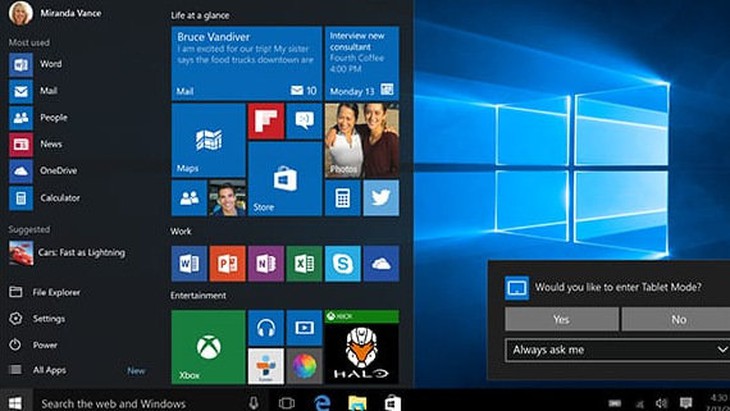Open File Explorer from the Start menu
Viewport: 730px width, 411px height.
(45, 292)
